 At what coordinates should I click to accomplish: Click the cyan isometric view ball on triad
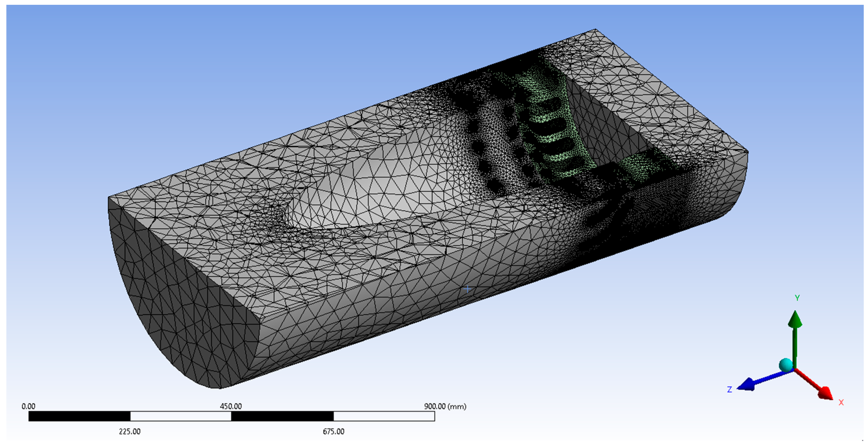[786, 365]
